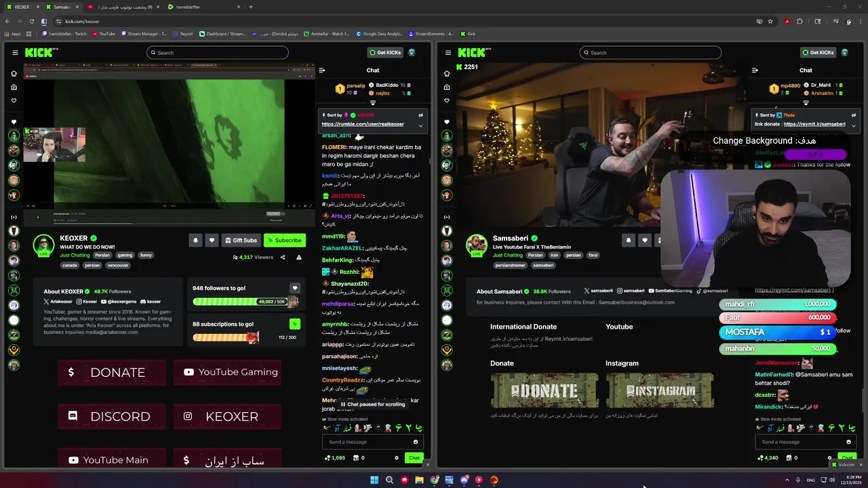
Task: Open taskbar Search icon
Action: coord(389,480)
